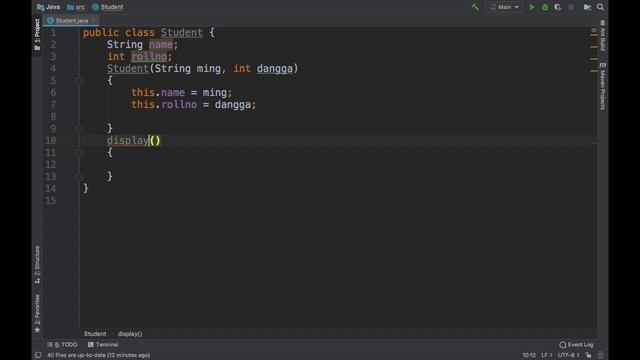Screen dimensions: 640x360
Task: Toggle the read-only lock icon in status bar
Action: 588,356
